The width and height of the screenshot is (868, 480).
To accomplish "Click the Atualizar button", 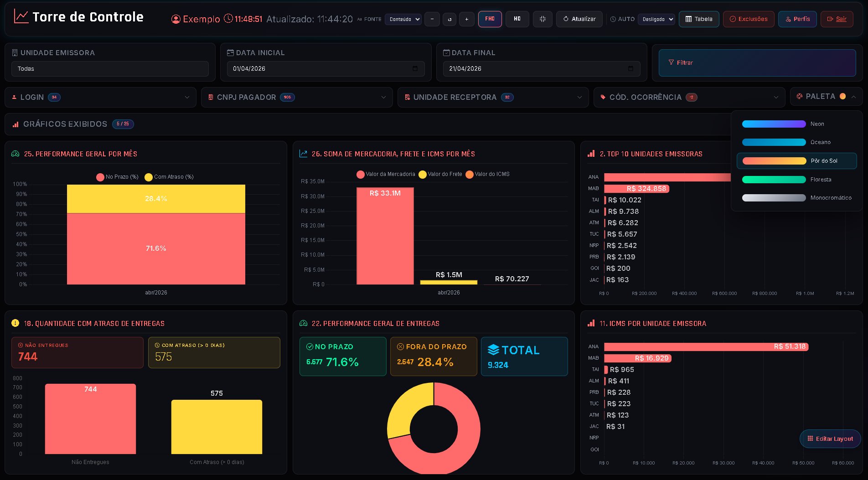I will (579, 19).
